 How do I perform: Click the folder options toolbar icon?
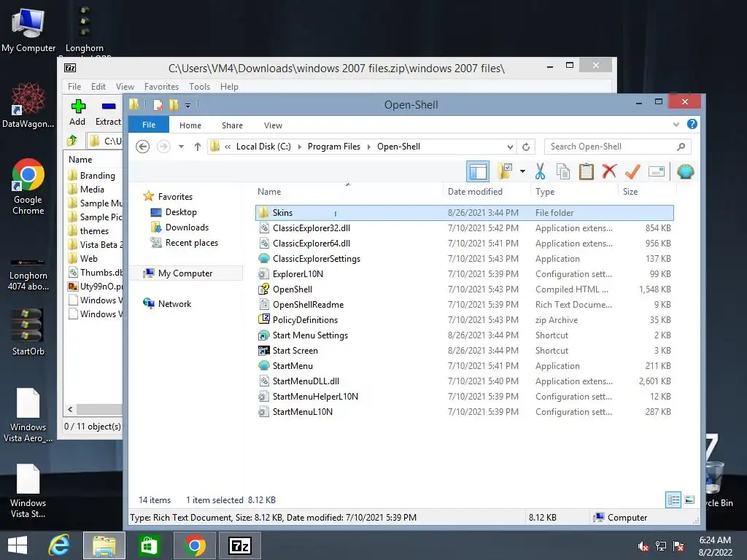[x=505, y=171]
